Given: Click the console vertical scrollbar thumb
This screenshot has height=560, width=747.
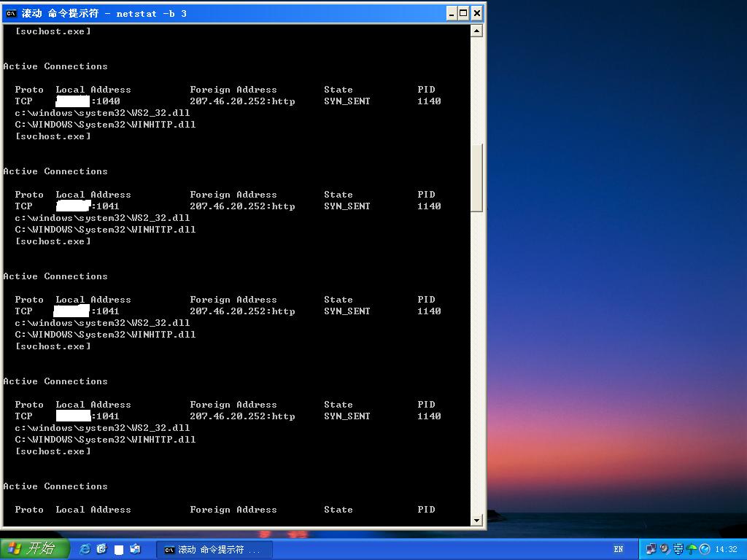Looking at the screenshot, I should click(476, 177).
